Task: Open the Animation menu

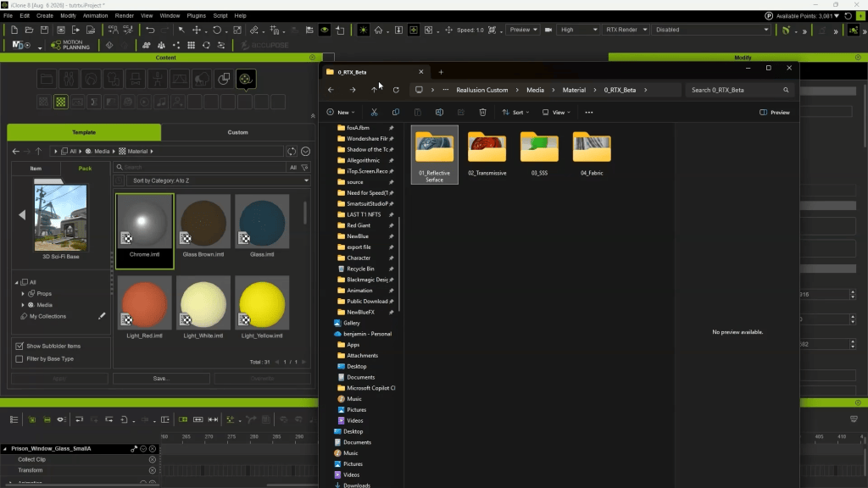Action: tap(95, 16)
